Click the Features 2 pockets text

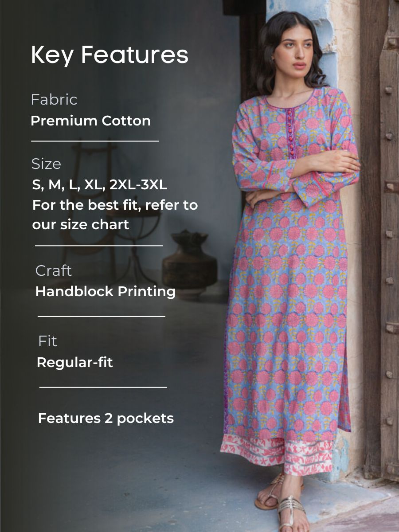[x=106, y=418]
